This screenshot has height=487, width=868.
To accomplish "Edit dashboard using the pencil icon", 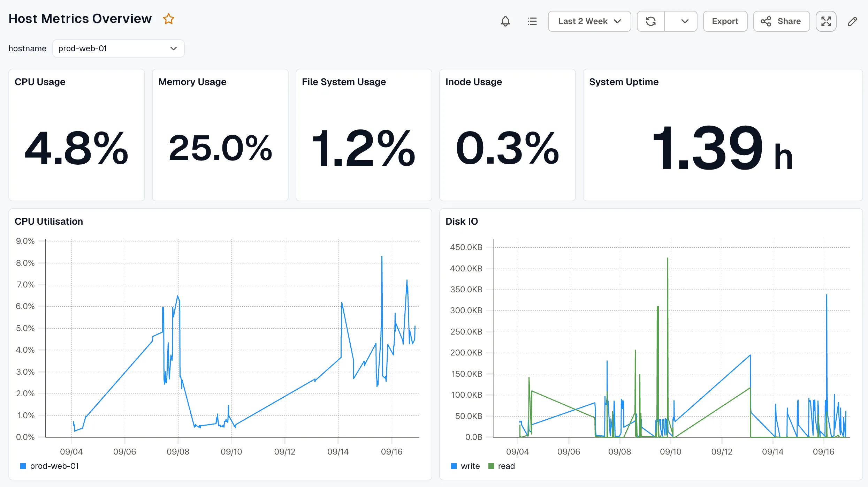I will pyautogui.click(x=852, y=21).
